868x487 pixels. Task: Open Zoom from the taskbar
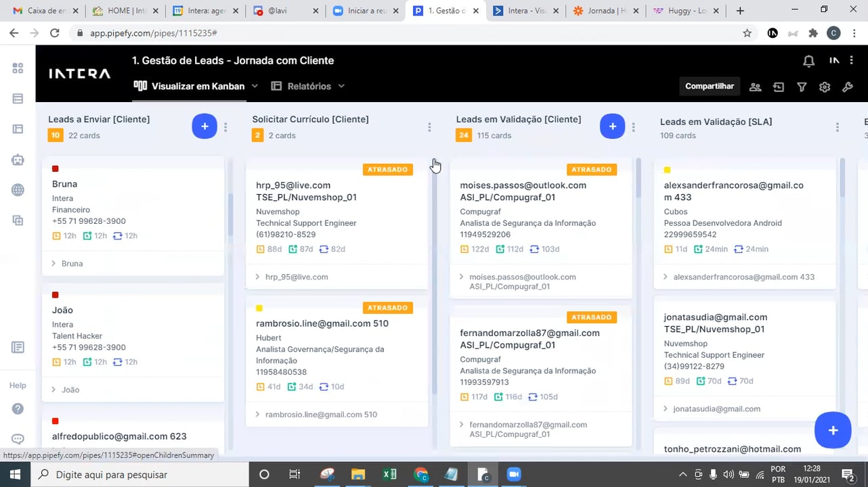[x=514, y=475]
